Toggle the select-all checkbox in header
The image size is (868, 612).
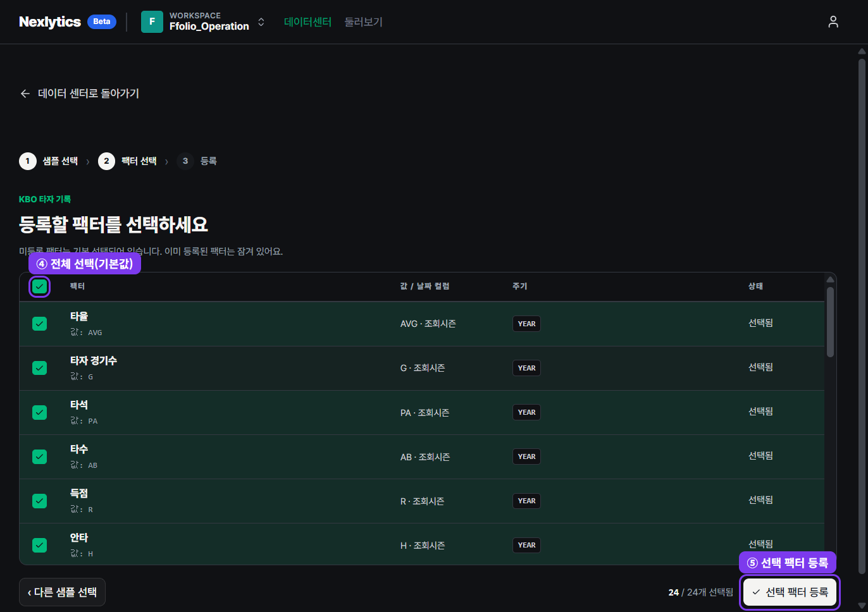click(x=39, y=286)
